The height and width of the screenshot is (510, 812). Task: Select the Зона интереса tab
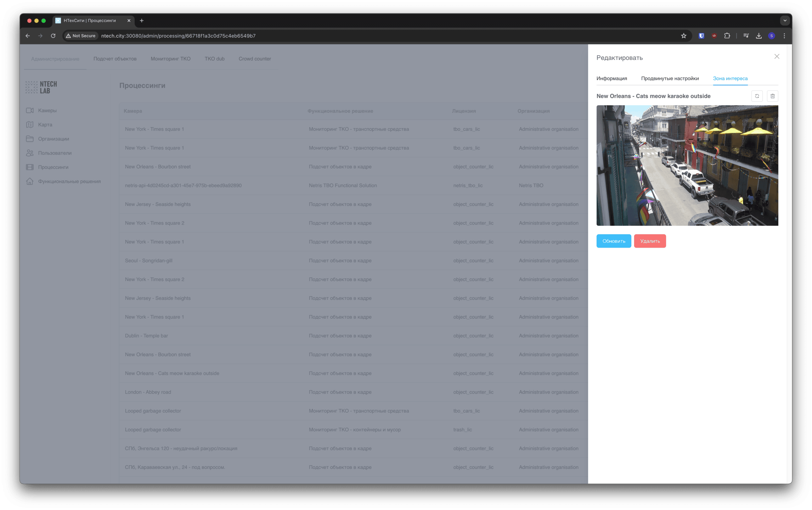pos(730,78)
